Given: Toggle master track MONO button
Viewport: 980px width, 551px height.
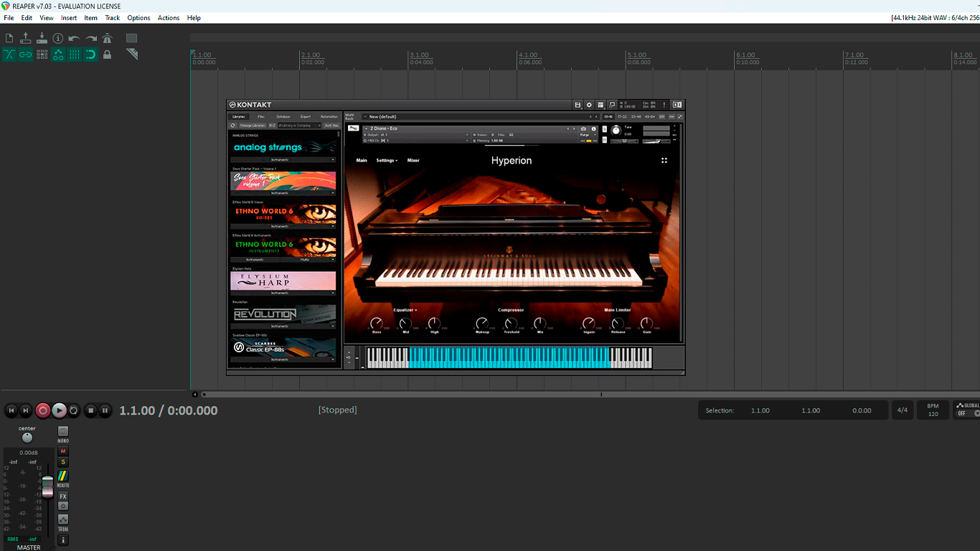Looking at the screenshot, I should 63,431.
